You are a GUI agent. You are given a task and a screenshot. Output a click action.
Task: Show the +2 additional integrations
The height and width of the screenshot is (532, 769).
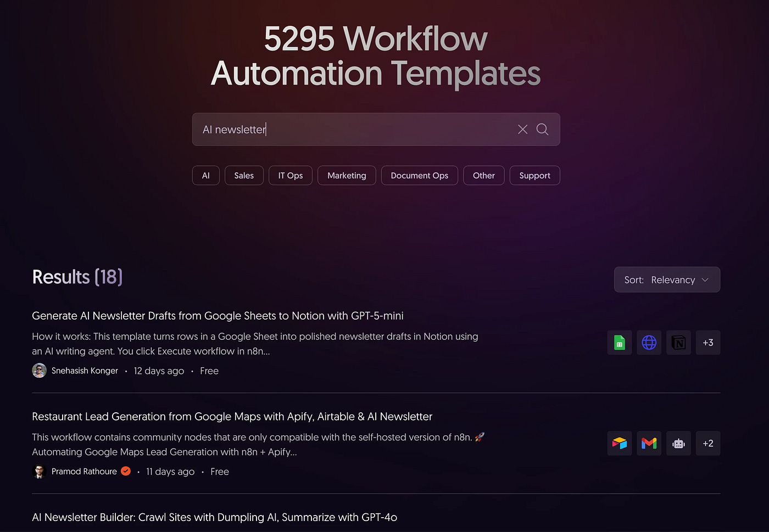tap(708, 444)
